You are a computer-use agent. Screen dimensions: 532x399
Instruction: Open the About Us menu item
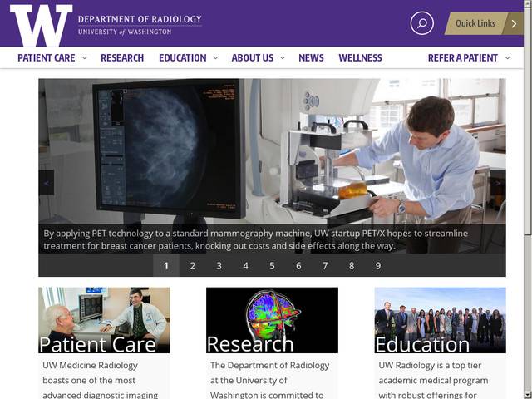point(253,57)
